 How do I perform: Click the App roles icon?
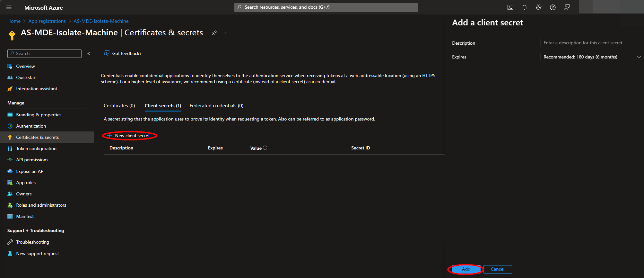10,183
